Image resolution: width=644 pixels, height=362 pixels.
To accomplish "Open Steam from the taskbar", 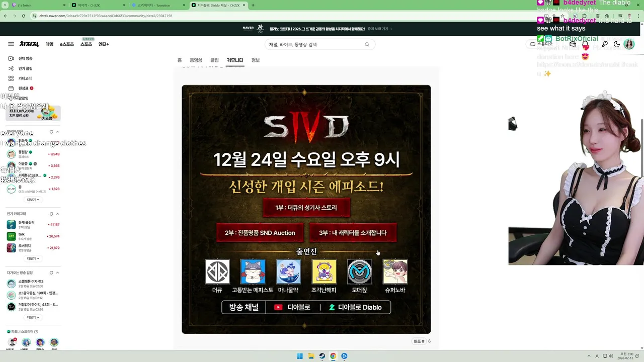I will click(x=322, y=356).
